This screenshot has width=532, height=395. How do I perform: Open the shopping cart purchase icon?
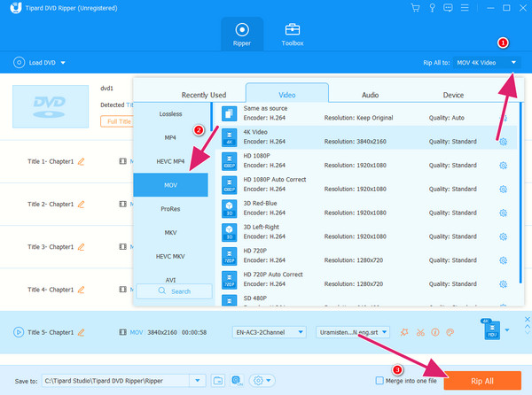415,8
